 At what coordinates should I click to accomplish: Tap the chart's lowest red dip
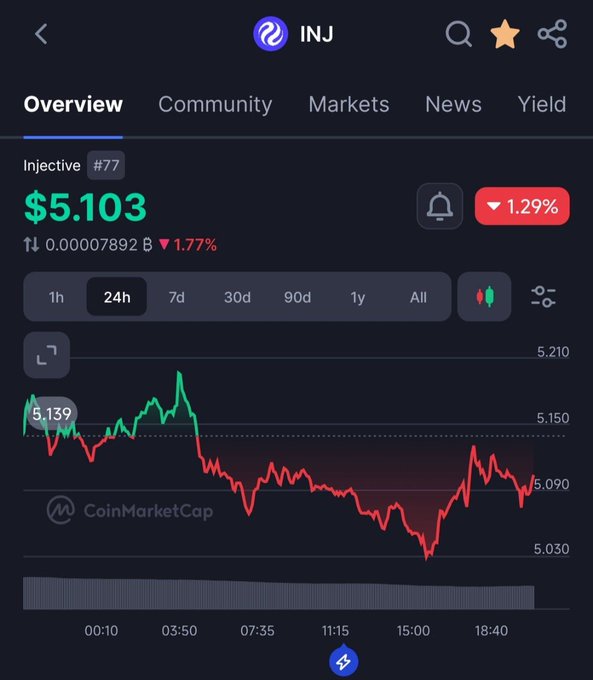pos(427,555)
